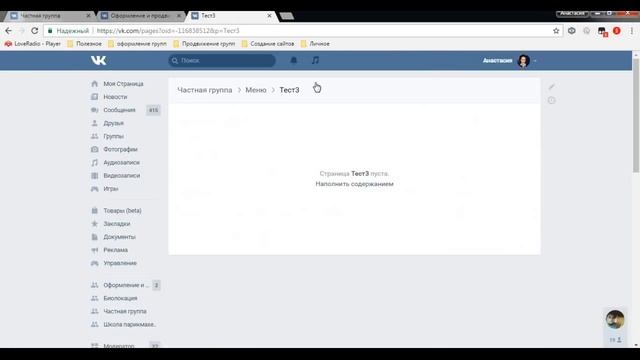This screenshot has width=640, height=360.
Task: Click the address bar URL
Action: (x=168, y=31)
